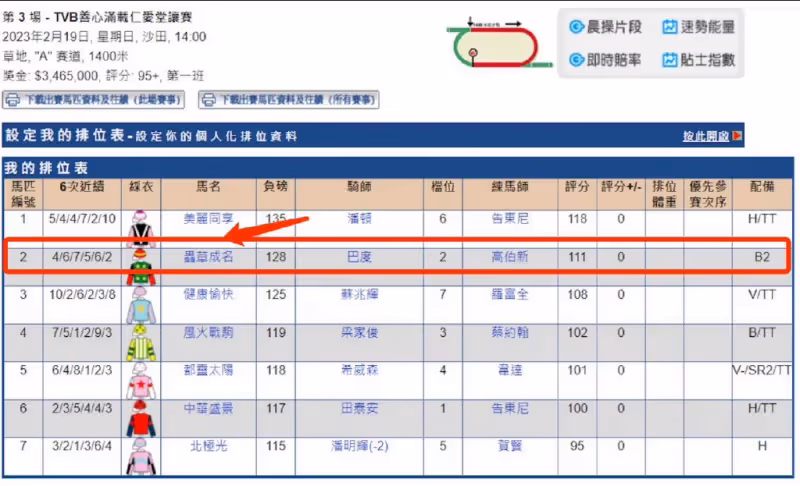Viewport: 800px width, 486px height.
Task: Open horse 北極光 profile
Action: coord(208,446)
